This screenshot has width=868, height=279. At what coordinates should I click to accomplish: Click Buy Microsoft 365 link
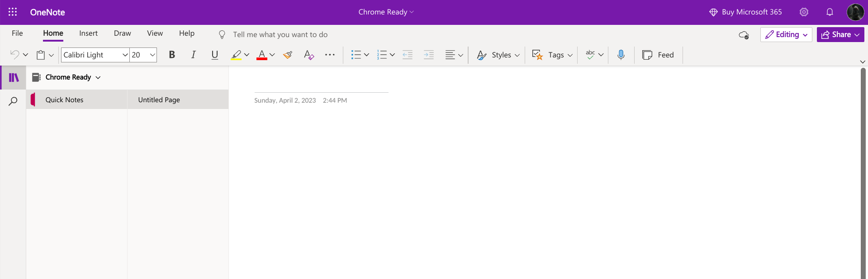click(x=745, y=12)
